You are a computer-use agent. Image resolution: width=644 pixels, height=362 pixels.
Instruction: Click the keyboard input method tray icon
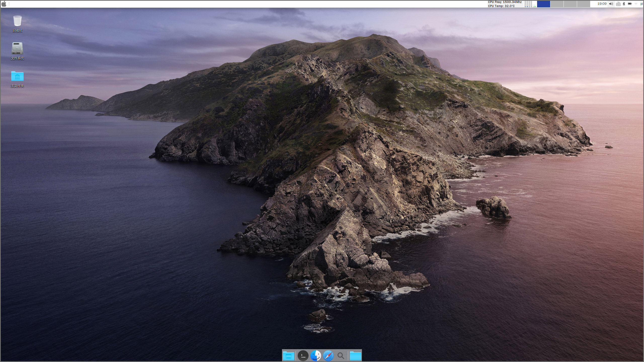coord(618,4)
